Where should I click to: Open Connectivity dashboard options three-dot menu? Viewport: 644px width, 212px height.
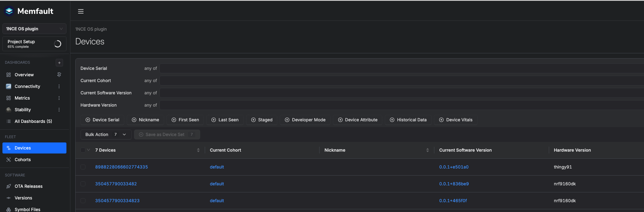[x=59, y=86]
